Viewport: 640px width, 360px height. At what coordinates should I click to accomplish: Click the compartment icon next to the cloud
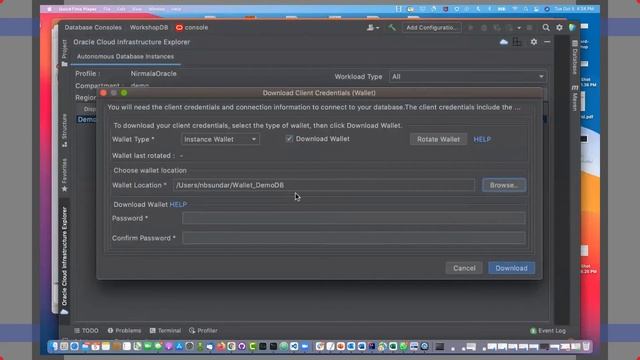(x=517, y=42)
